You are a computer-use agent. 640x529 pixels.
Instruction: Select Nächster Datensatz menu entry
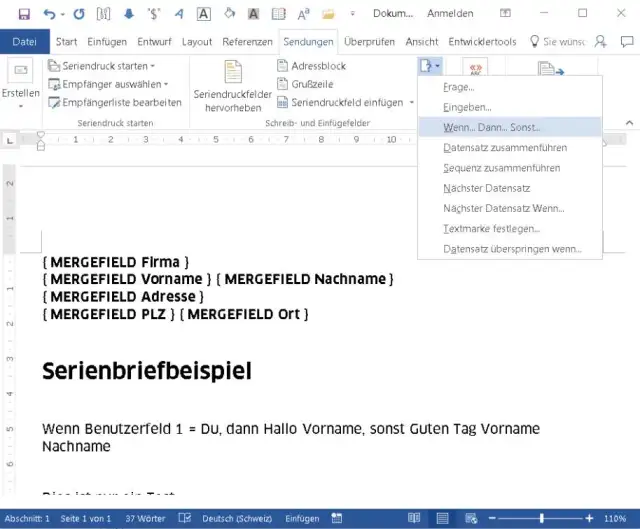pyautogui.click(x=509, y=188)
